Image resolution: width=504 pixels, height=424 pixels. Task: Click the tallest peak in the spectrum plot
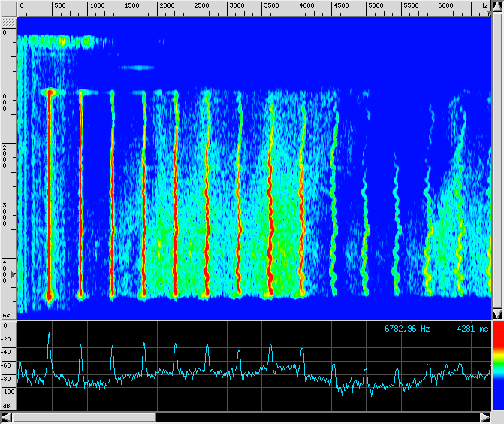[x=50, y=334]
